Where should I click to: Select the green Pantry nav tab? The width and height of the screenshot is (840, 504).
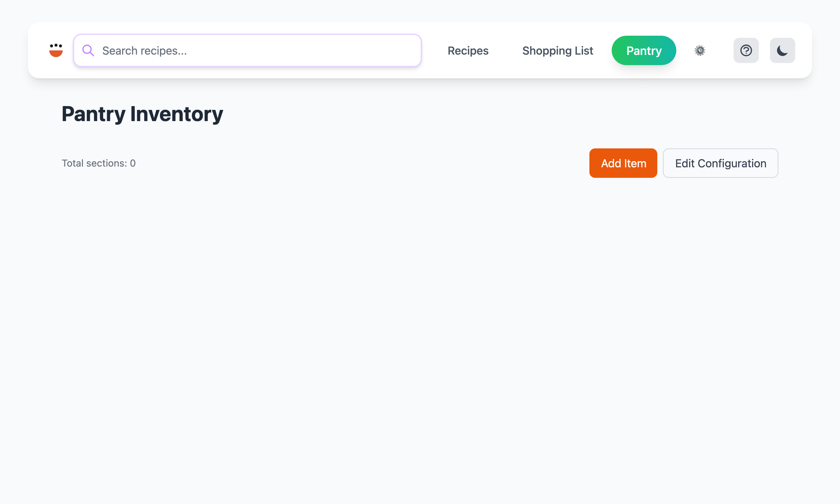click(x=644, y=50)
